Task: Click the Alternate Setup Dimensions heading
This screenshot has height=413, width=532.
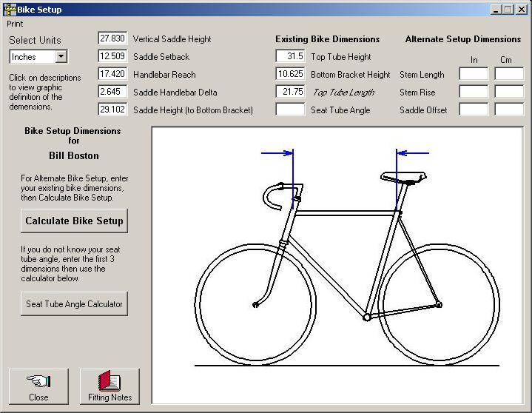Action: tap(463, 39)
